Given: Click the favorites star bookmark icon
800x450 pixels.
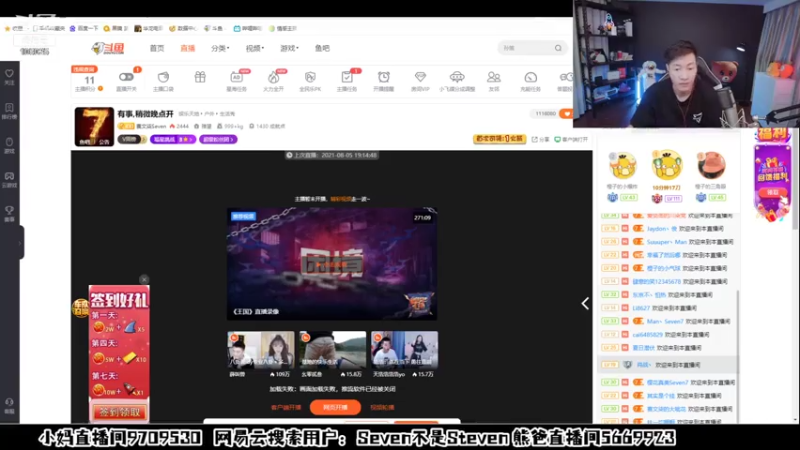Looking at the screenshot, I should coord(7,29).
